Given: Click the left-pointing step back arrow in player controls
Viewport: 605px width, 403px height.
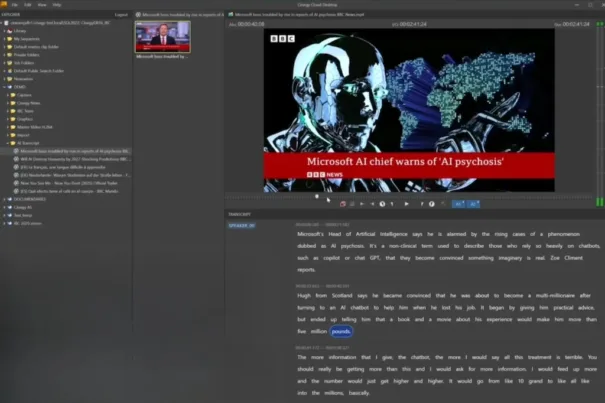Looking at the screenshot, I should tap(372, 204).
